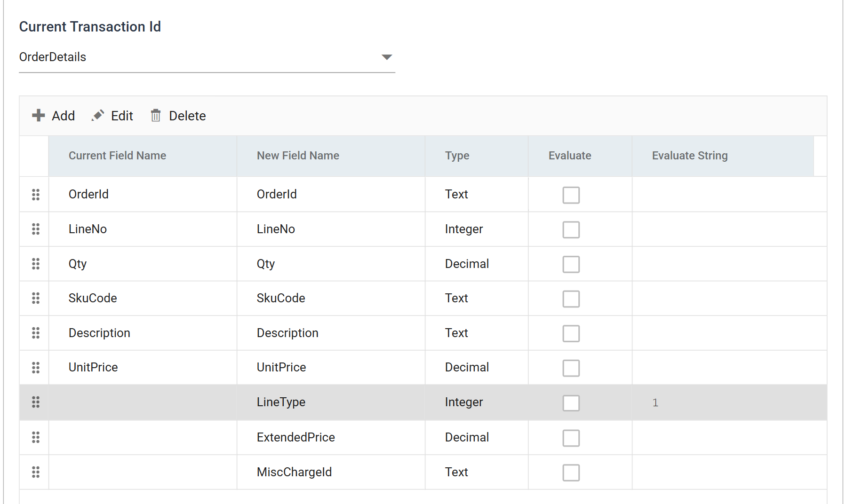Image resolution: width=846 pixels, height=504 pixels.
Task: Enable Evaluate checkbox for OrderId
Action: click(571, 195)
